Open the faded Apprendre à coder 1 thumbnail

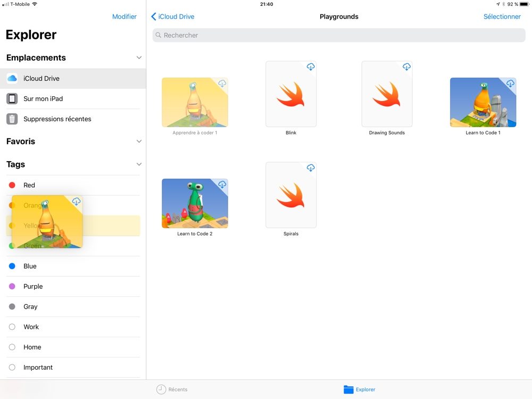[x=195, y=103]
